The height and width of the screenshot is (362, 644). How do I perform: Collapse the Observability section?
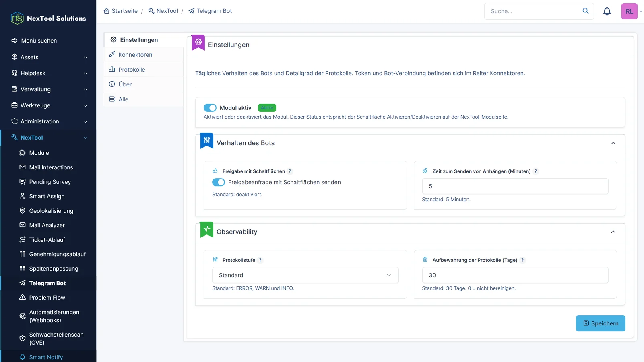tap(613, 232)
